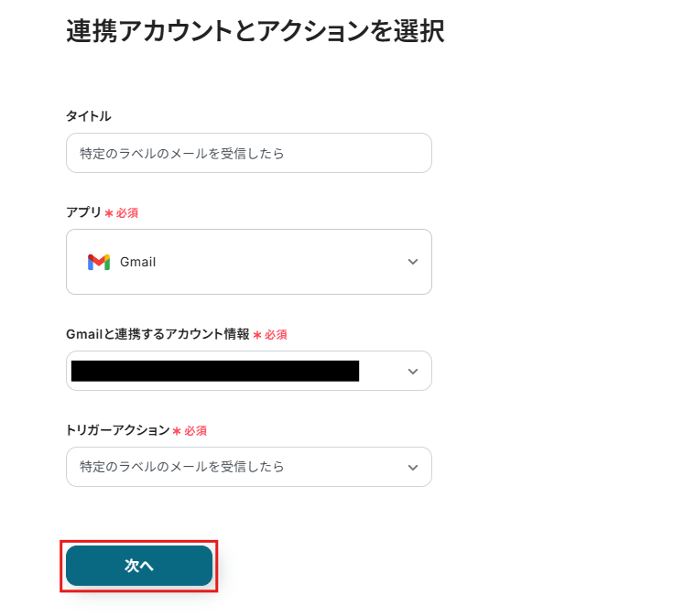Click the blacked-out account value
674x616 pixels.
pos(214,371)
